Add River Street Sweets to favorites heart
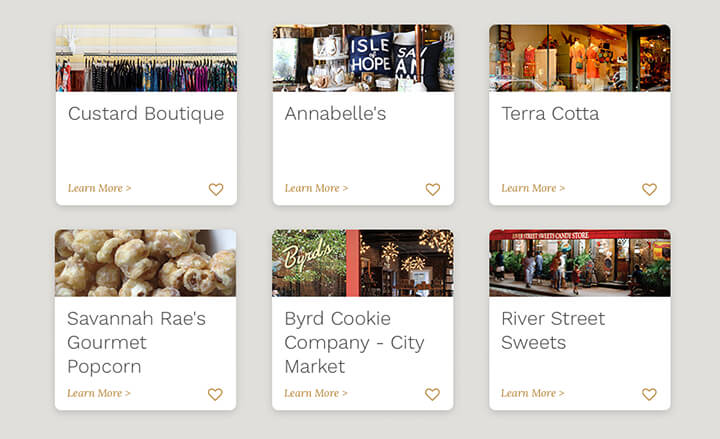This screenshot has height=439, width=720. (649, 394)
